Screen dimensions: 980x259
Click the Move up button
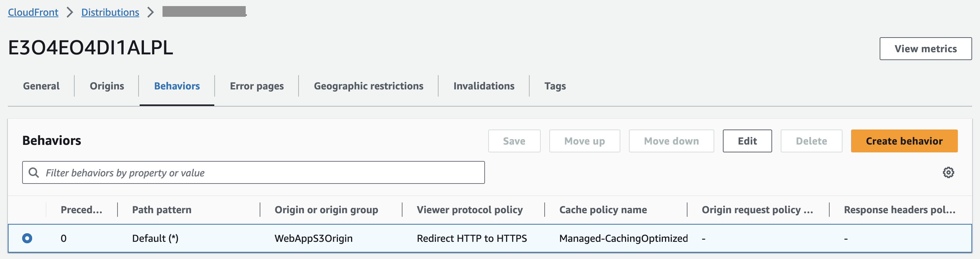pos(584,141)
